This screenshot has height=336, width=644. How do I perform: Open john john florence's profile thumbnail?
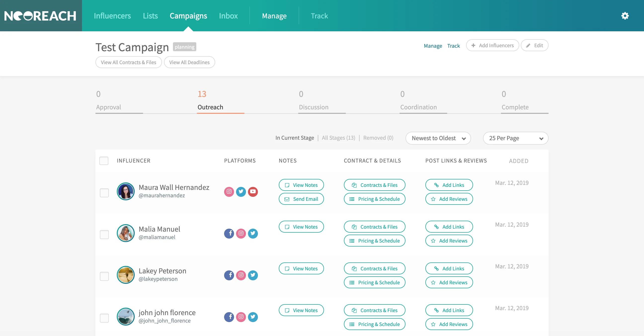[125, 317]
